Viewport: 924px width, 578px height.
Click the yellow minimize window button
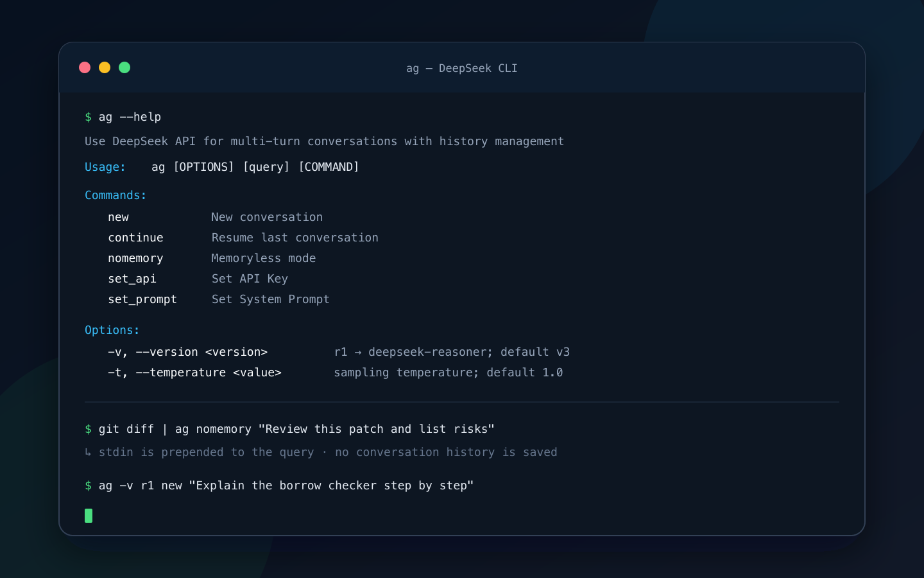105,67
